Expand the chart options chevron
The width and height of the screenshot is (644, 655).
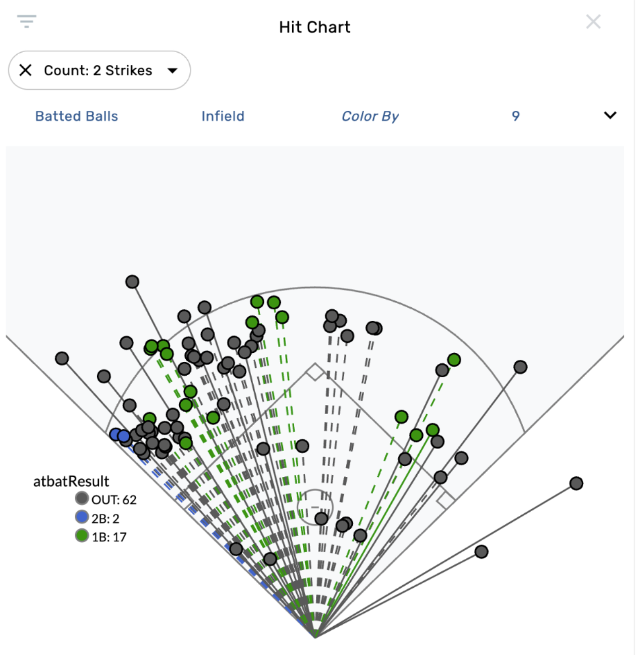coord(610,115)
